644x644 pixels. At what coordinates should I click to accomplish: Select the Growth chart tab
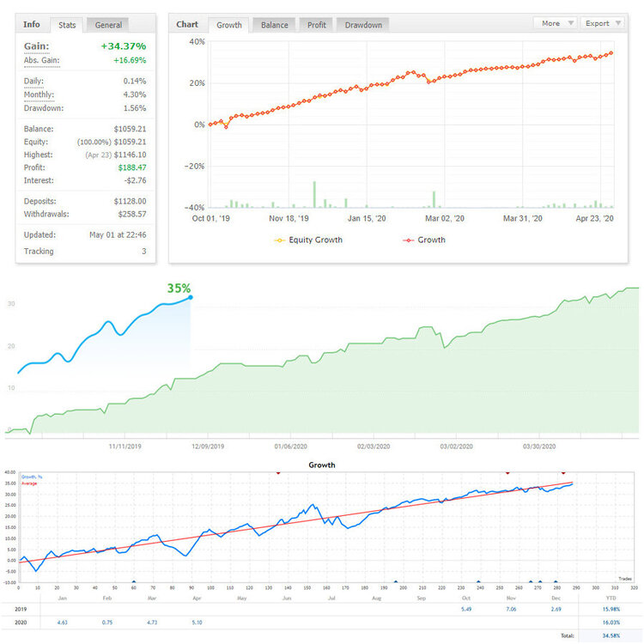229,25
